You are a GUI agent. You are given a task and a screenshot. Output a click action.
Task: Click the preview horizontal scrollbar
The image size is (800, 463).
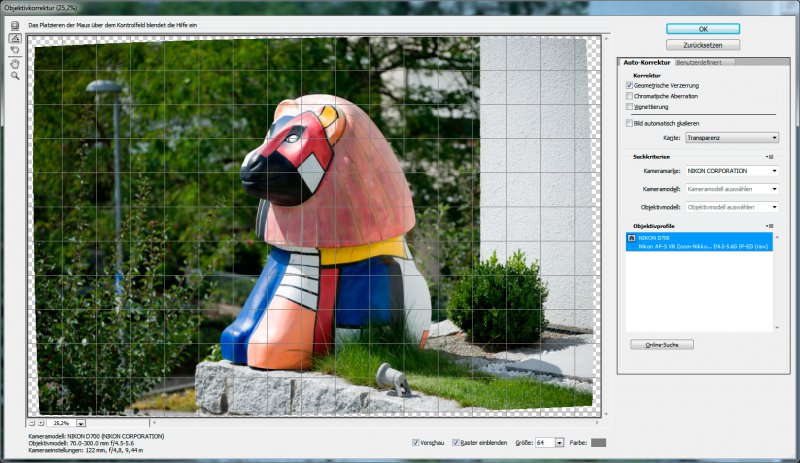tap(376, 423)
